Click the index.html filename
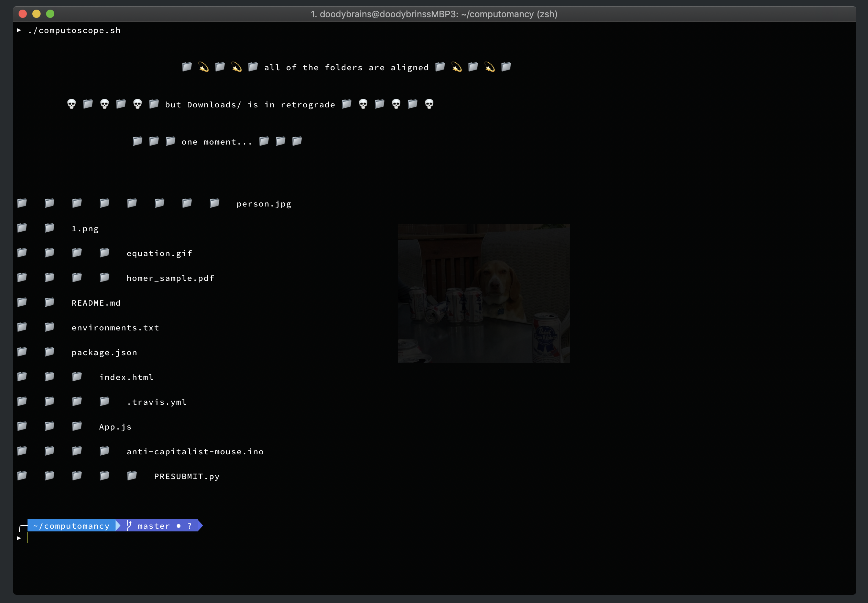The height and width of the screenshot is (603, 868). click(127, 377)
